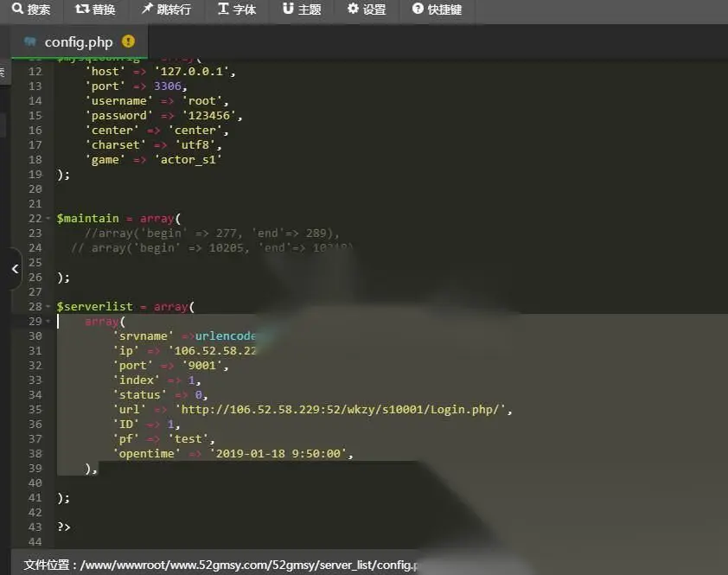This screenshot has width=728, height=575.
Task: Click line number 12 in the gutter
Action: (x=35, y=72)
